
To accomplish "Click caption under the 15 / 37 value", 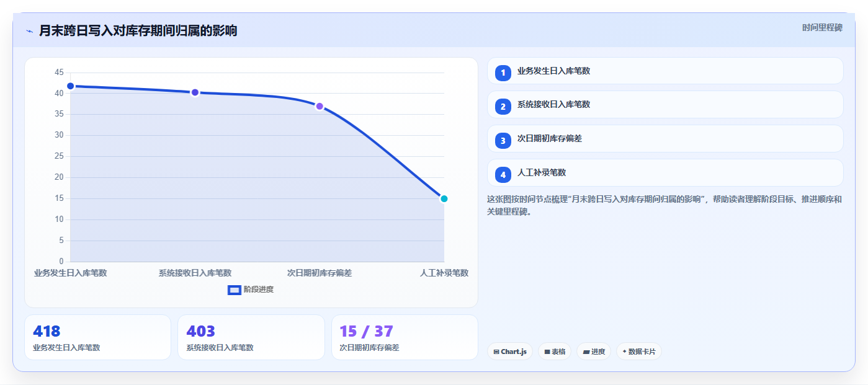I will click(369, 348).
